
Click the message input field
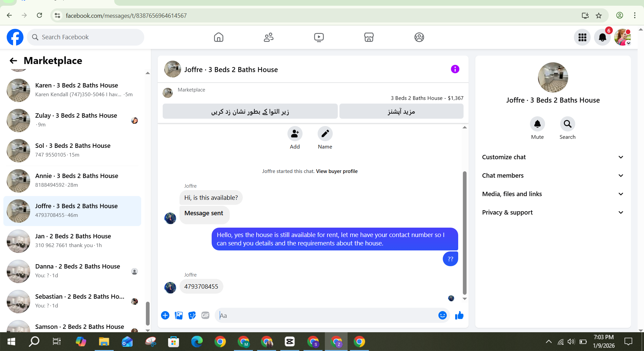pyautogui.click(x=327, y=315)
